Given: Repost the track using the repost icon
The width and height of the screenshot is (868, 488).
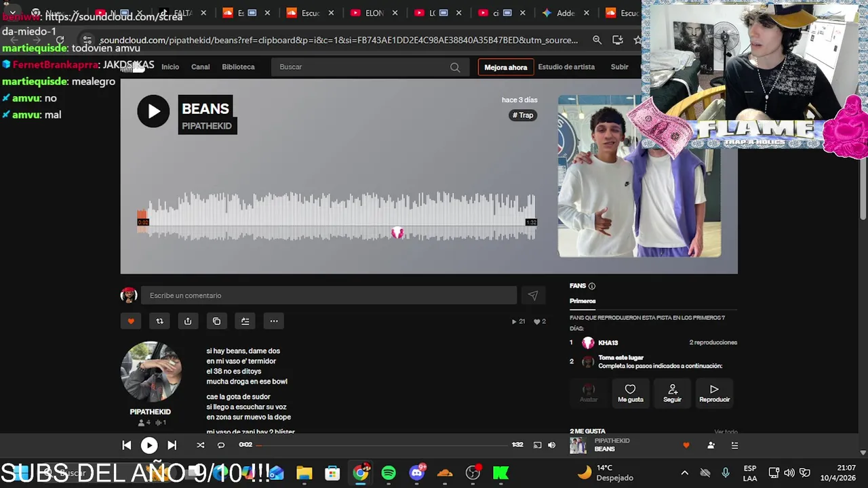Looking at the screenshot, I should point(159,321).
